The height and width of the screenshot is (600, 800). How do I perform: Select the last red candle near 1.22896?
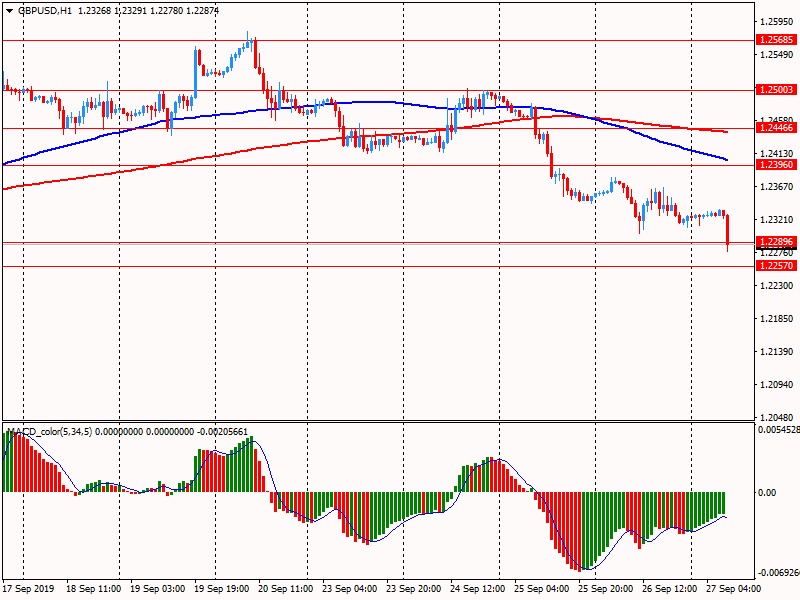point(727,232)
